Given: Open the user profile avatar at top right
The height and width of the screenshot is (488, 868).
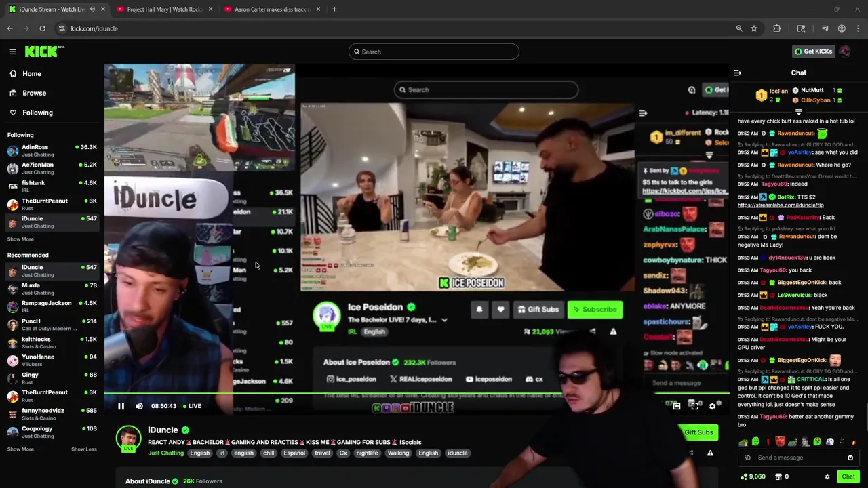Looking at the screenshot, I should click(x=845, y=52).
